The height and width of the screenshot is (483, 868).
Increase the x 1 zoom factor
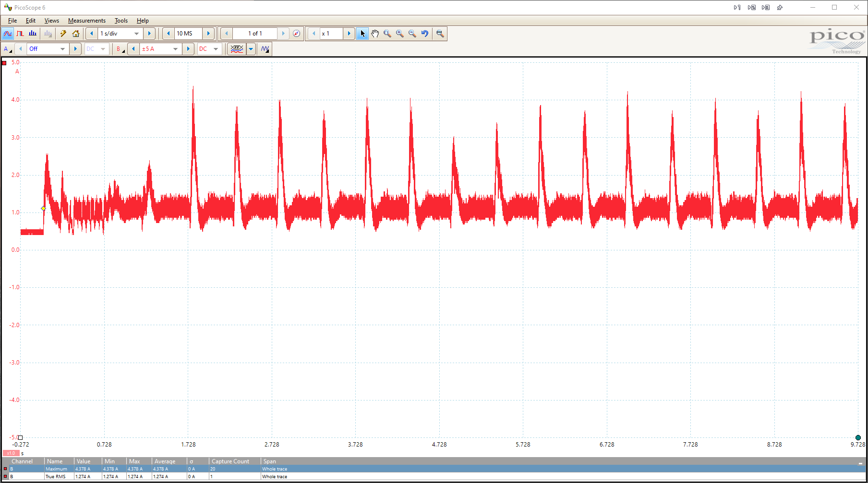349,34
